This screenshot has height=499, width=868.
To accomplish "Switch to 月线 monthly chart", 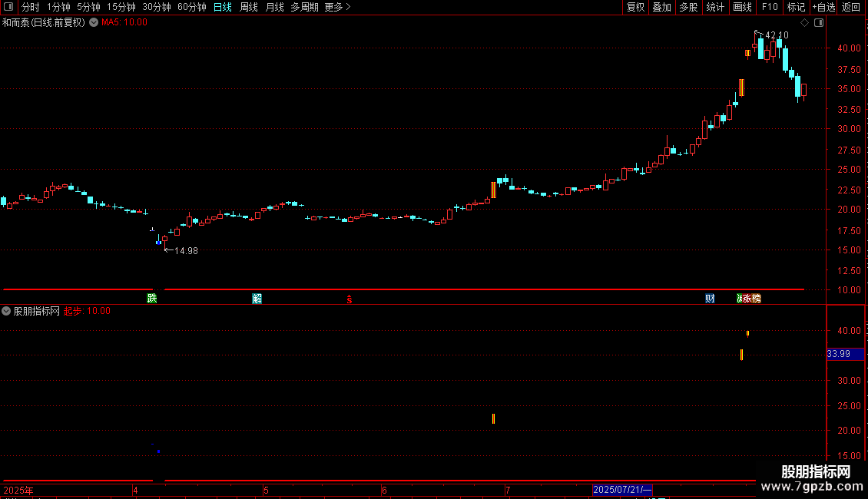I will [274, 7].
